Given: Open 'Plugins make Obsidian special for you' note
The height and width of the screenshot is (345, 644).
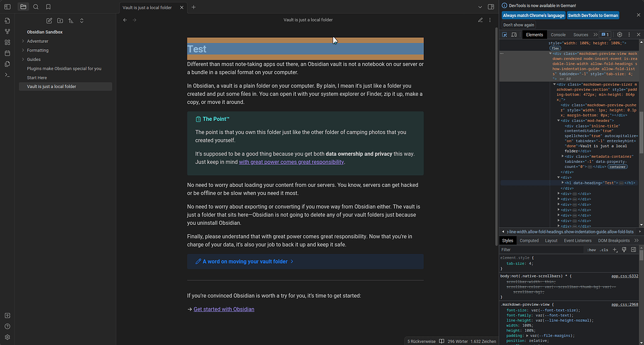Looking at the screenshot, I should click(65, 68).
